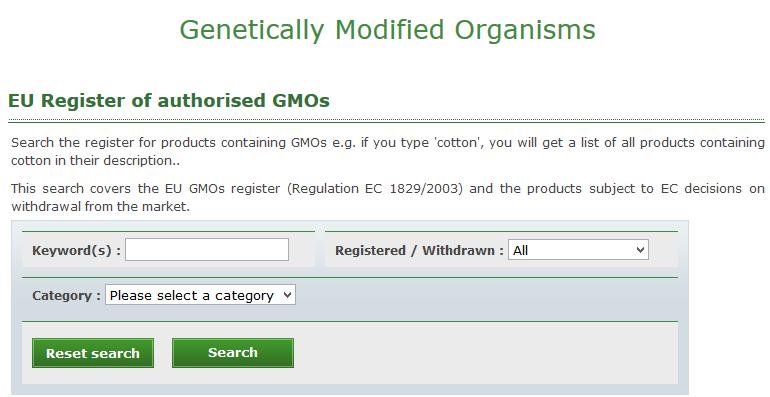The height and width of the screenshot is (397, 770).
Task: Open the 'Please select a category' dropdown
Action: tap(200, 295)
